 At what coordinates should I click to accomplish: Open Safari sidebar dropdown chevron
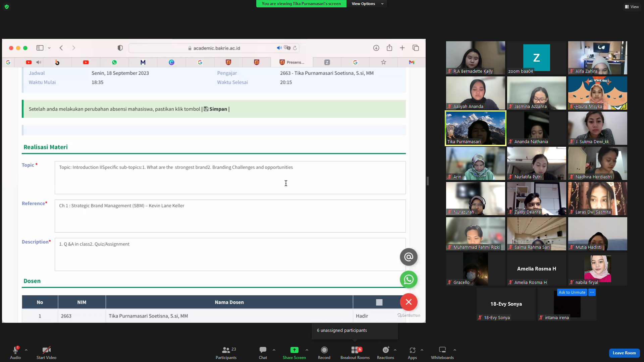pos(49,48)
